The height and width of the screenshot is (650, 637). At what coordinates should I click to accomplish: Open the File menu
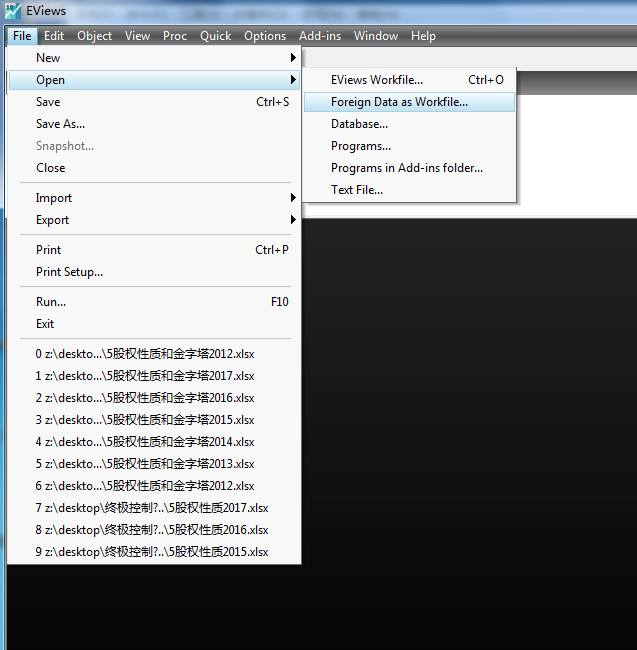[22, 36]
